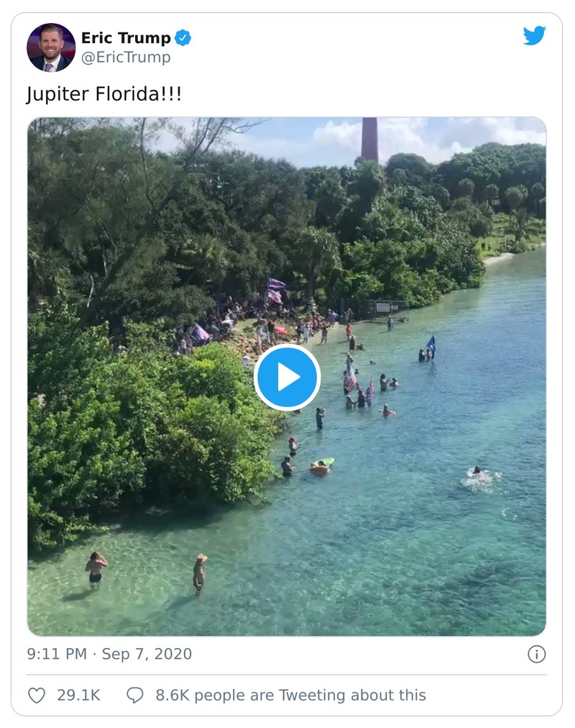Viewport: 575px width, 728px height.
Task: Click the reply speech bubble icon
Action: pos(135,695)
